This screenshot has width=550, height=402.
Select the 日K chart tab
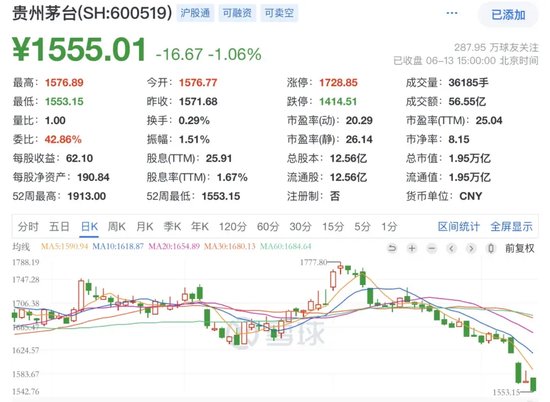(x=89, y=227)
